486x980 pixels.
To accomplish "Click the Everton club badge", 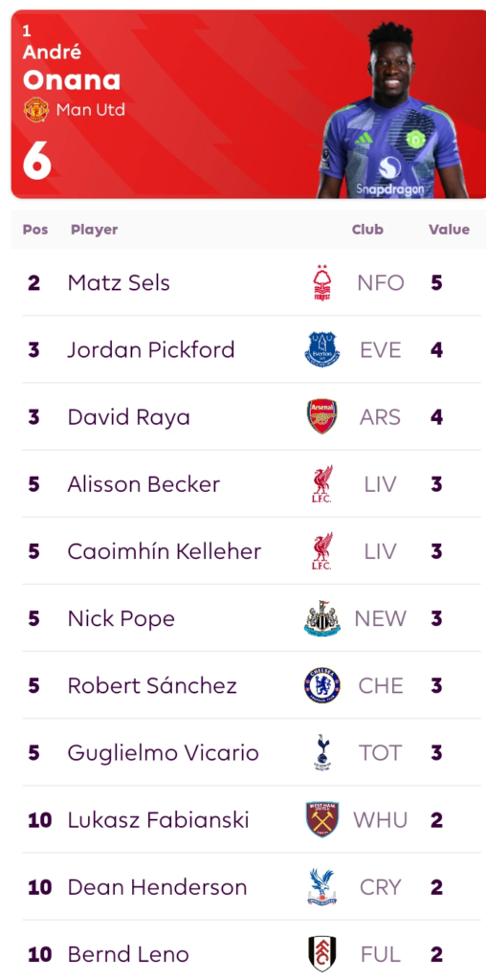I will click(x=322, y=349).
